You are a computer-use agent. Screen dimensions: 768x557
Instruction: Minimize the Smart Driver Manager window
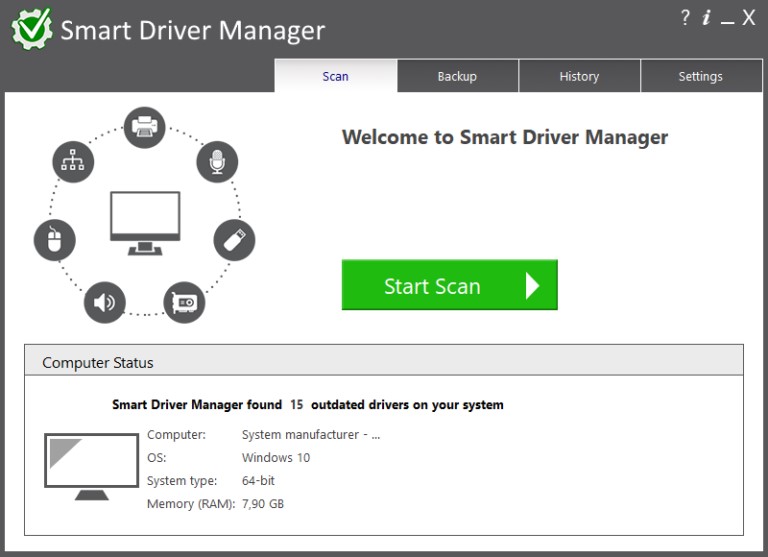pyautogui.click(x=727, y=22)
